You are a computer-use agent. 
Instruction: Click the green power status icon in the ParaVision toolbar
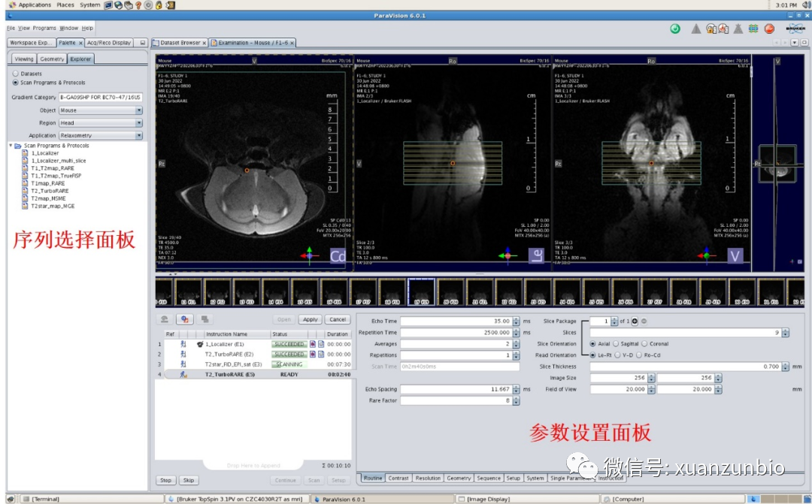tap(674, 29)
